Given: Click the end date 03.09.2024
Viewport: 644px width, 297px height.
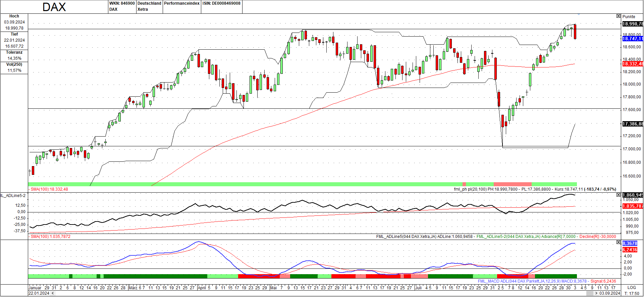Looking at the screenshot, I should [609, 293].
